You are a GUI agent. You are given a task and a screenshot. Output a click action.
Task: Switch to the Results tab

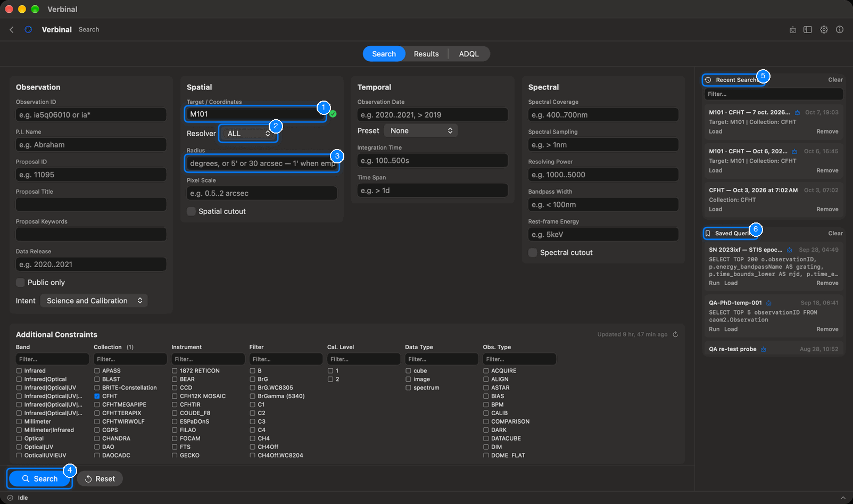click(426, 54)
